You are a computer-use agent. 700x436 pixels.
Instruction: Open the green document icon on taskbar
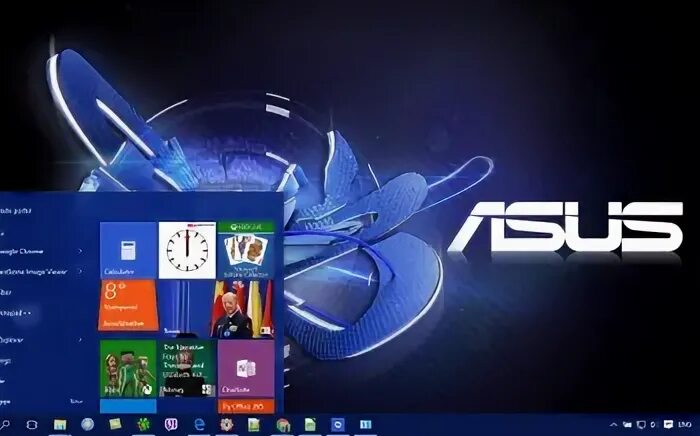click(x=310, y=424)
